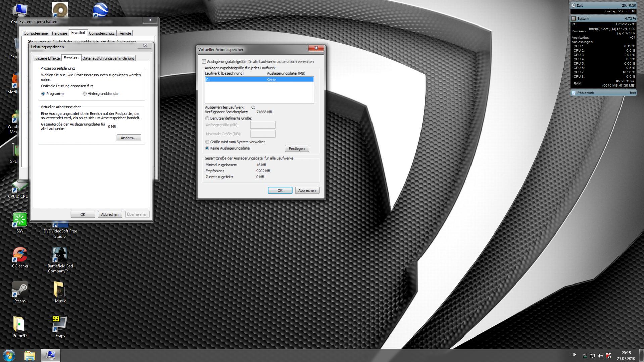
Task: Click Abbrechen in Leistungsoptionen dialog
Action: [110, 215]
